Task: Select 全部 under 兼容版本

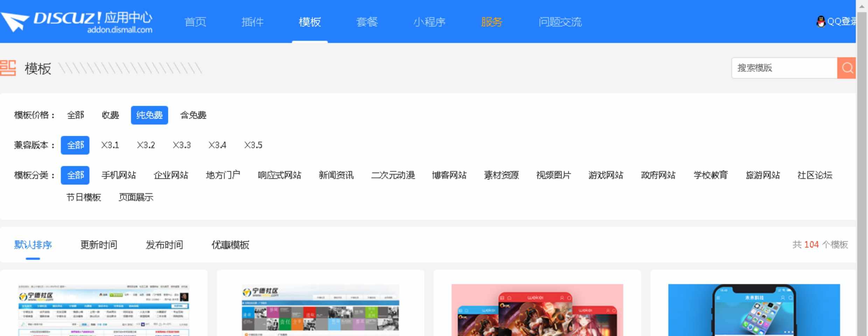Action: (x=75, y=145)
